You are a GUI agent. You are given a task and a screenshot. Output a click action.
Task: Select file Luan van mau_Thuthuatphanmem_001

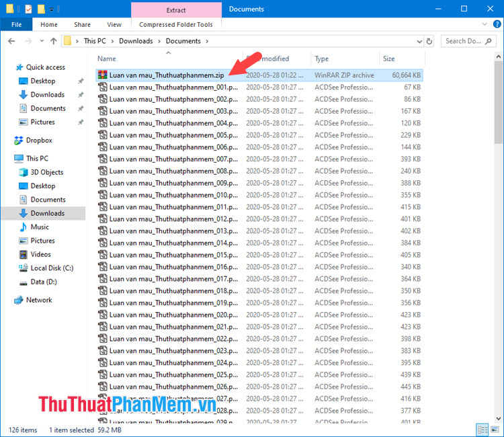click(259, 87)
